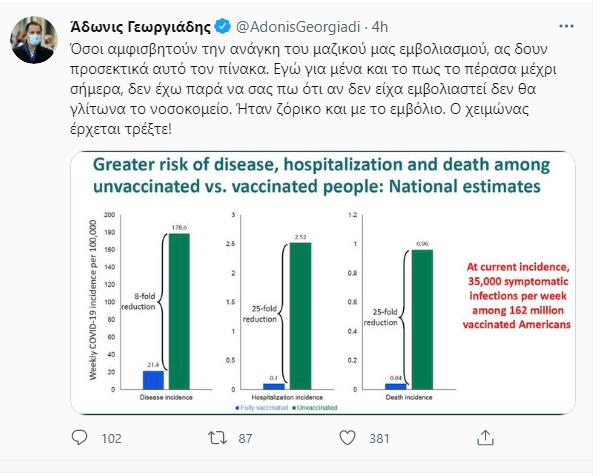Viewport: 611px width, 476px height.
Task: Click the red 35,000 symptomatic infections note
Action: [517, 296]
